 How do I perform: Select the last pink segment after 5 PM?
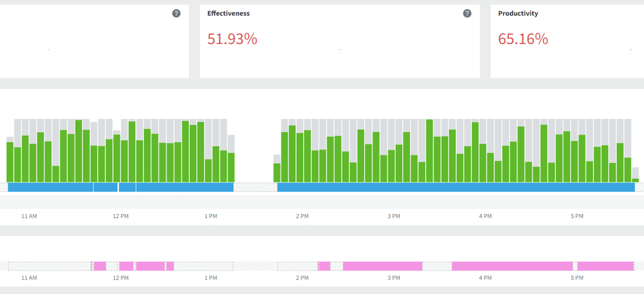pos(605,266)
